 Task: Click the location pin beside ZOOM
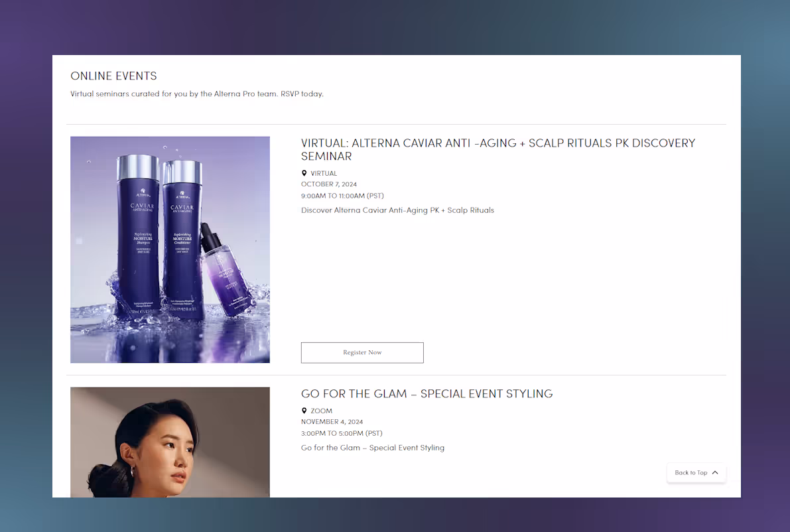click(304, 411)
